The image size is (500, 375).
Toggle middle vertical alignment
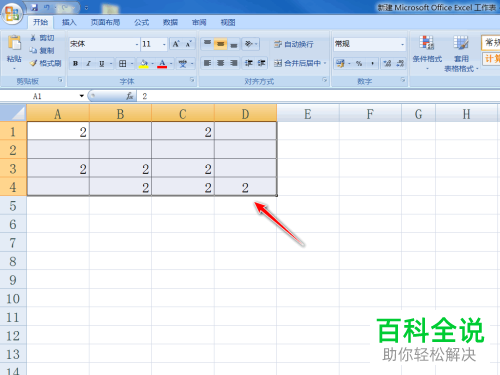tap(220, 44)
